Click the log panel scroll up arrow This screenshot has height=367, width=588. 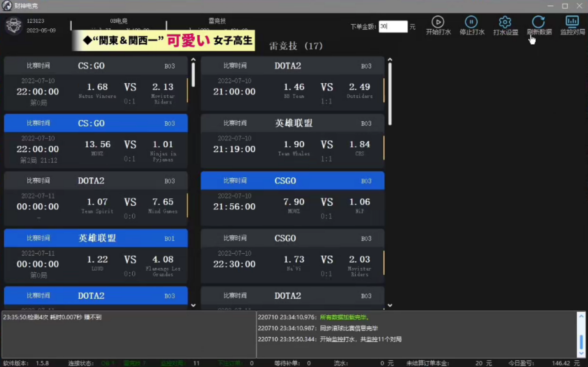tap(581, 316)
